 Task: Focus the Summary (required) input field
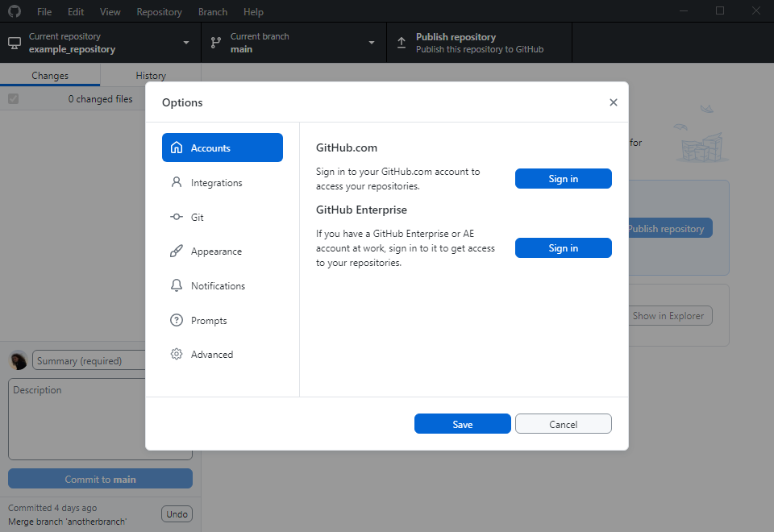coord(89,360)
